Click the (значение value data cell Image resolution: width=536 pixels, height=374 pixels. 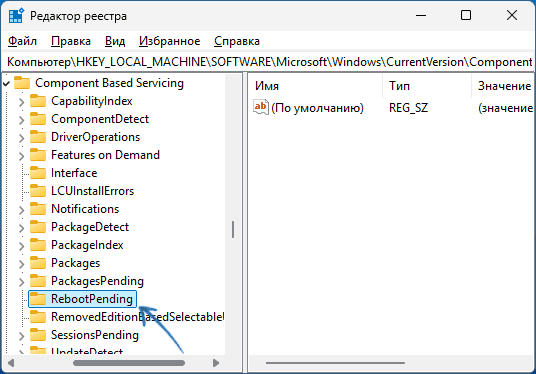[x=505, y=108]
